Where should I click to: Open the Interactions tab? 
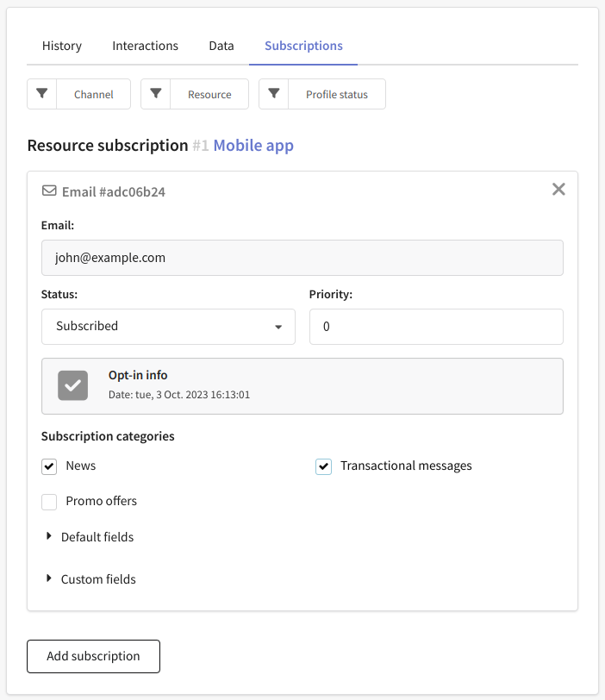coord(145,46)
